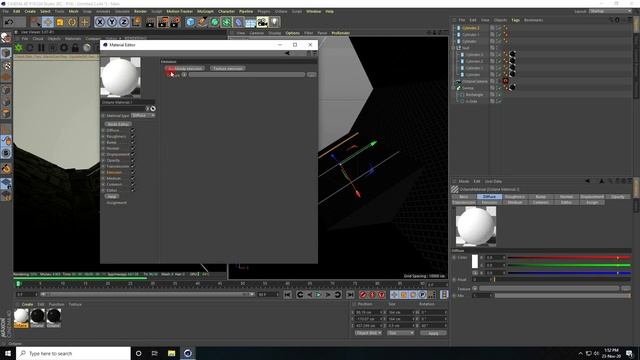Toggle the Y axis lock icon

(x=112, y=22)
